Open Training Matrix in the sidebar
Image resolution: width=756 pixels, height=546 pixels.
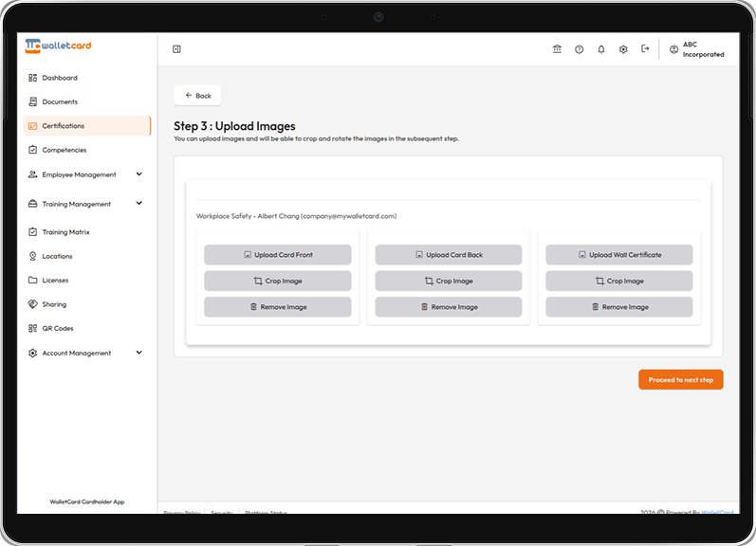point(86,232)
